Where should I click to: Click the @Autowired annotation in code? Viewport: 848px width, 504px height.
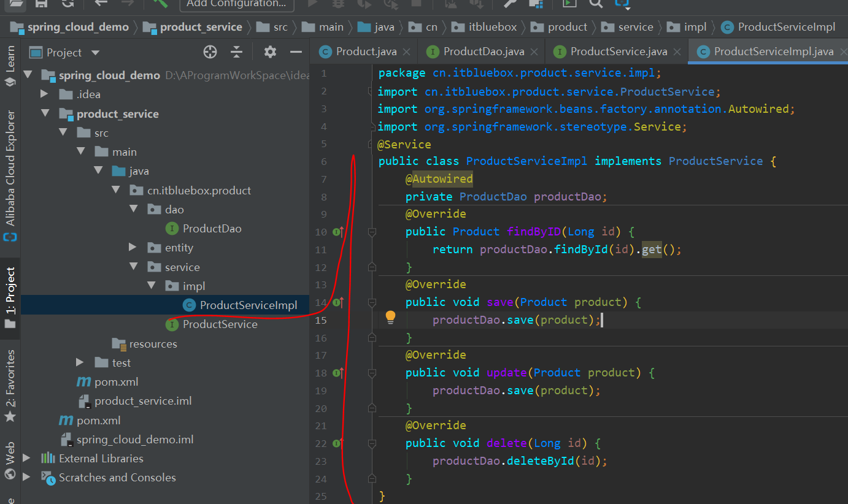[x=439, y=179]
